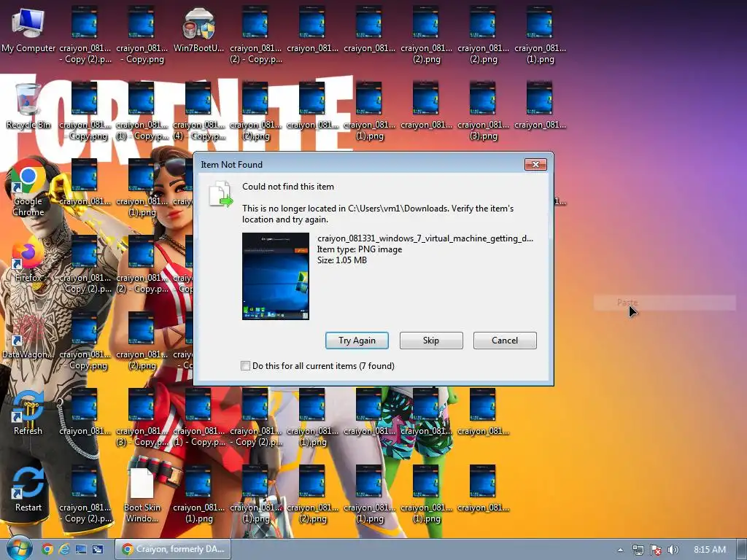Open the Windows Start orb
The width and height of the screenshot is (747, 560).
point(19,549)
